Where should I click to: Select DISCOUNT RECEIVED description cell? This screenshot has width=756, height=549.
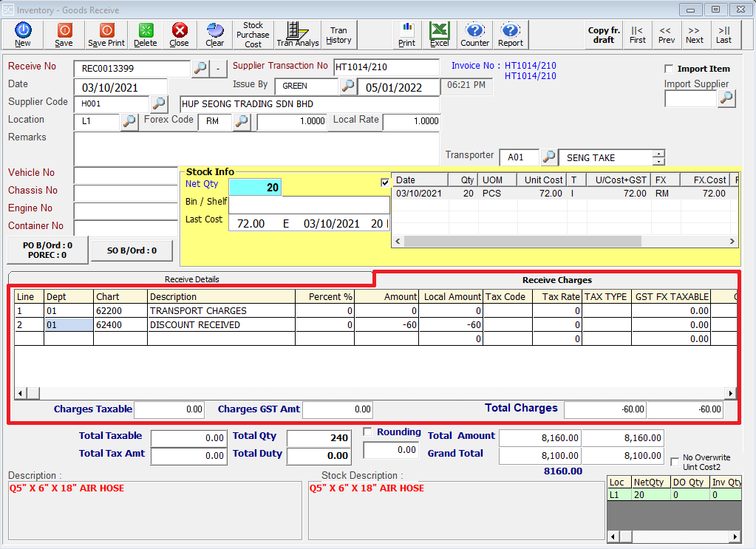[x=221, y=325]
